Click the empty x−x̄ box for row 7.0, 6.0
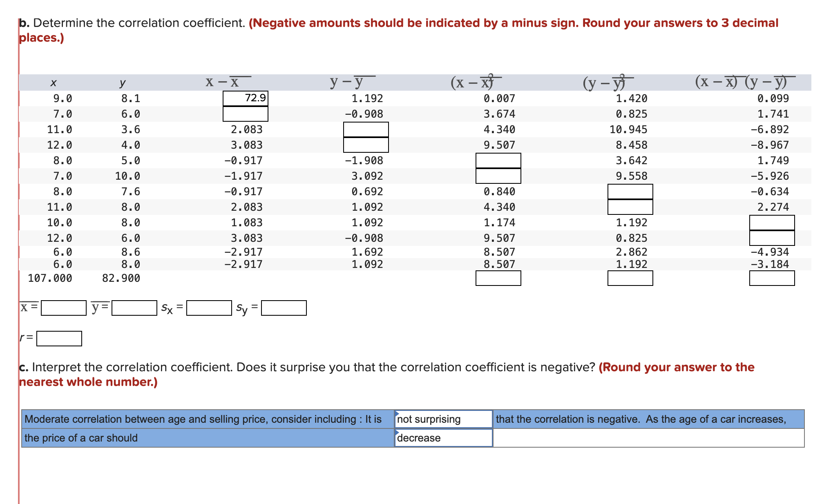The height and width of the screenshot is (504, 822). point(245,114)
